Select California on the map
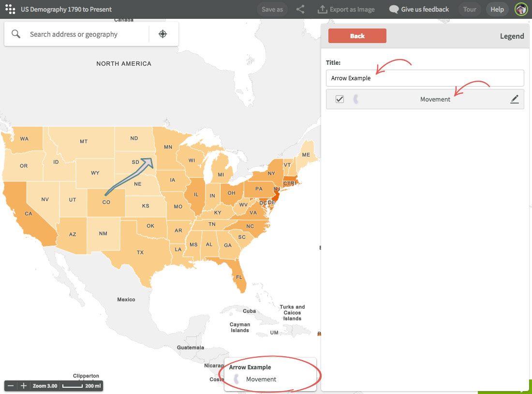 [29, 214]
